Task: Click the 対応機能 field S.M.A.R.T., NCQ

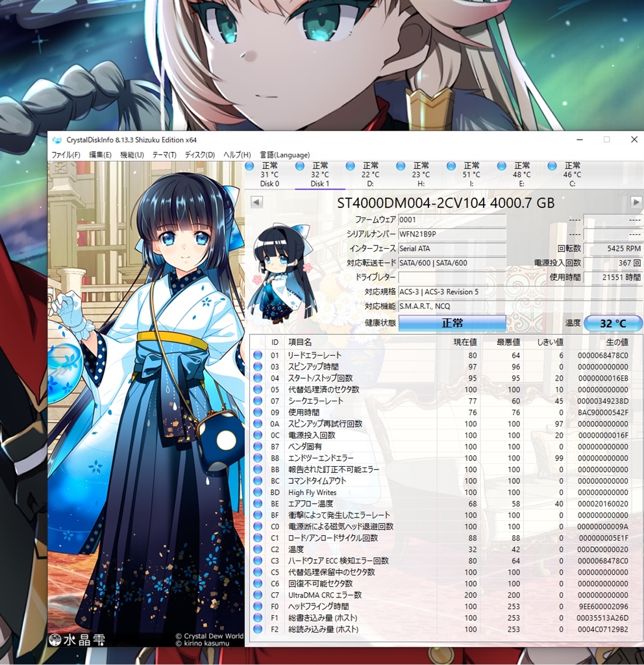Action: pos(520,307)
